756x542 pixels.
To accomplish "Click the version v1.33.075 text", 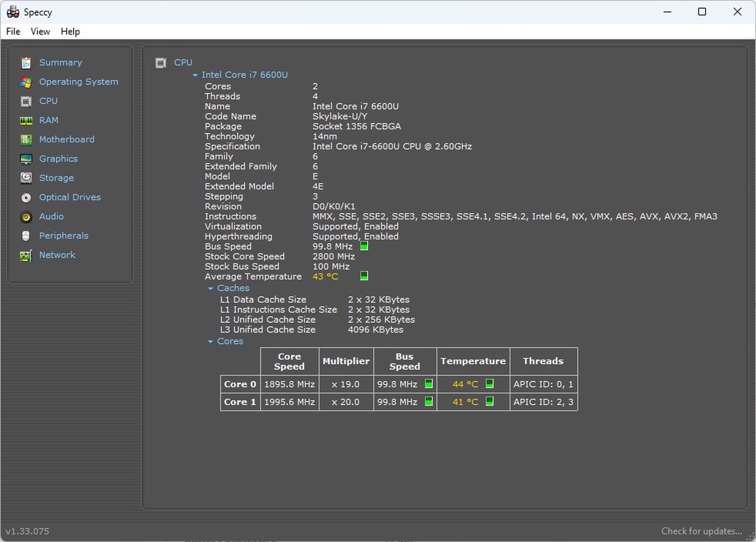I will pyautogui.click(x=27, y=531).
